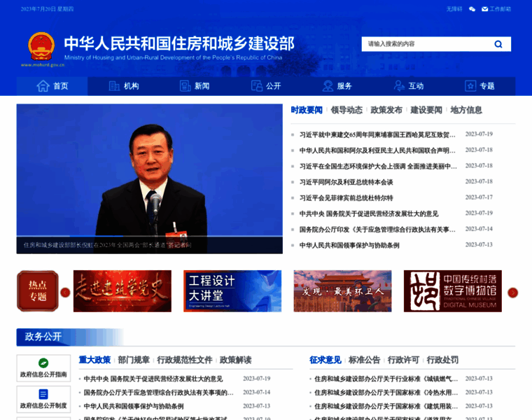The width and height of the screenshot is (532, 420).
Task: Open the 城镇燃气 industry standard notice
Action: click(386, 379)
